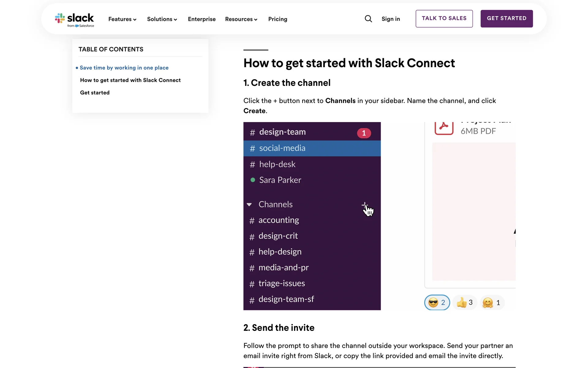
Task: Jump to 'Save time by working in one place'
Action: (124, 68)
